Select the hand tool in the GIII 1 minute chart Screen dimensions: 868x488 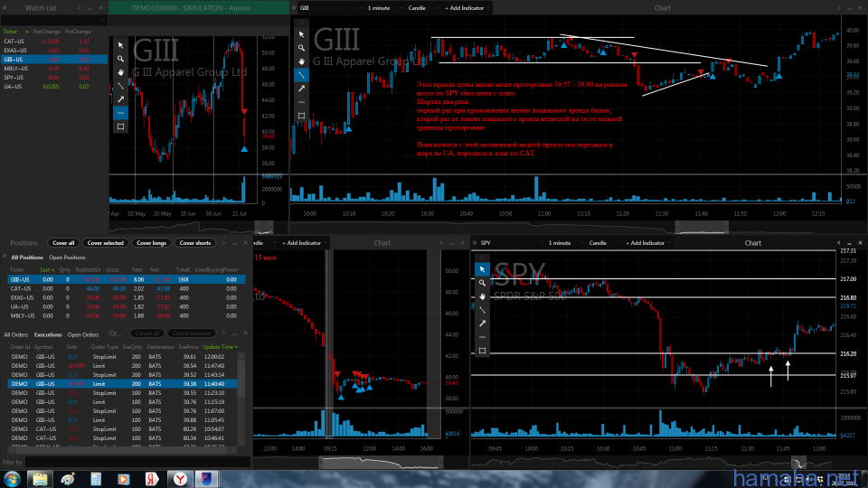[301, 61]
